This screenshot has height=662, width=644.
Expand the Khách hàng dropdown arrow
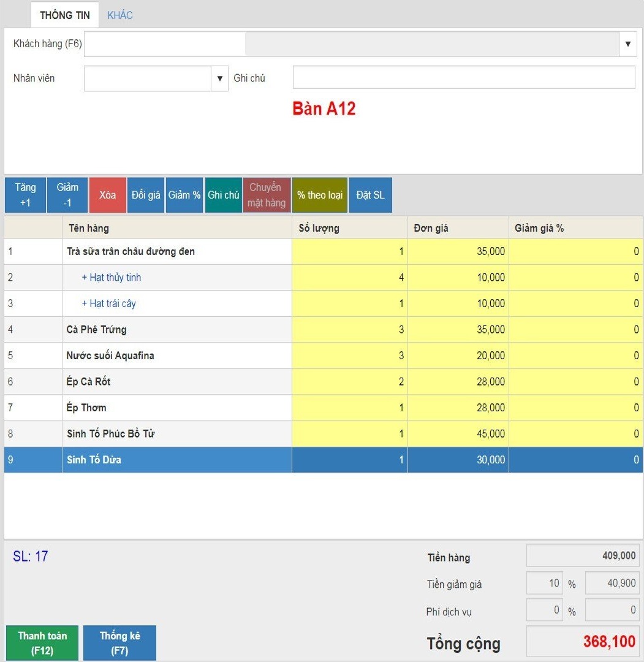click(627, 44)
